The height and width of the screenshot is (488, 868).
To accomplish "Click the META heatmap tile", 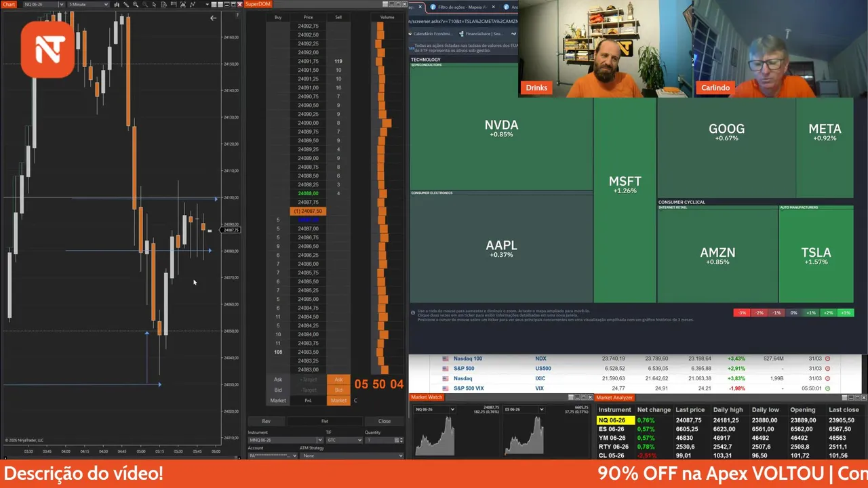I will (x=825, y=131).
